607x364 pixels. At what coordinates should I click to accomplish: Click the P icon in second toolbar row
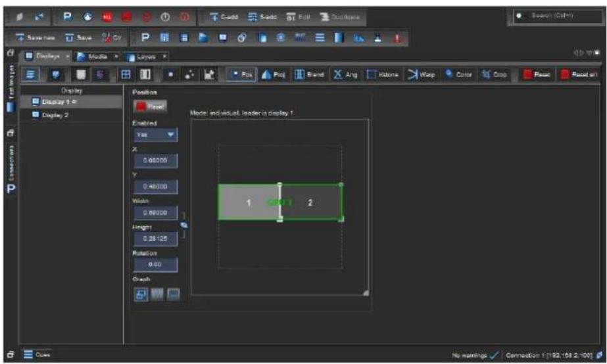pos(145,37)
